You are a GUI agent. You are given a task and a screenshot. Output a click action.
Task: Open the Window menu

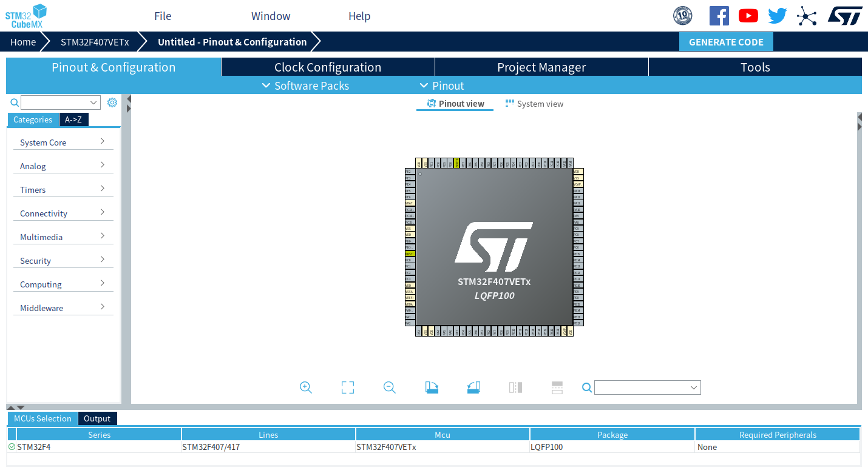[270, 16]
